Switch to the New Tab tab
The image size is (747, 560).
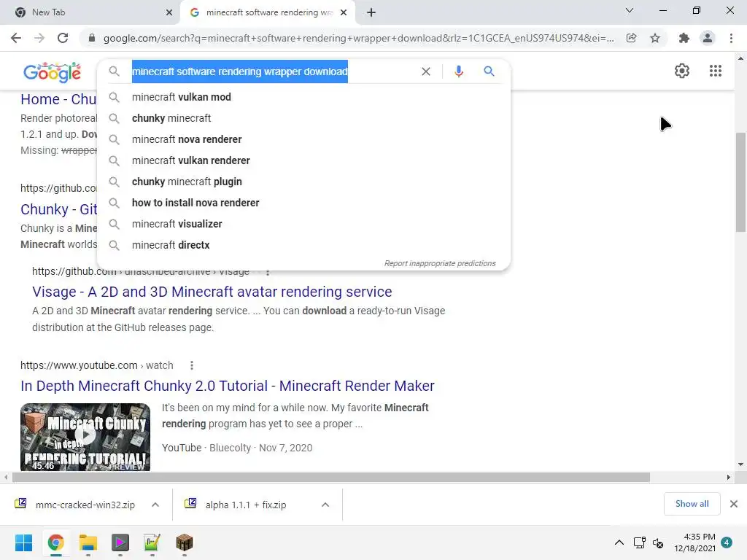[90, 12]
